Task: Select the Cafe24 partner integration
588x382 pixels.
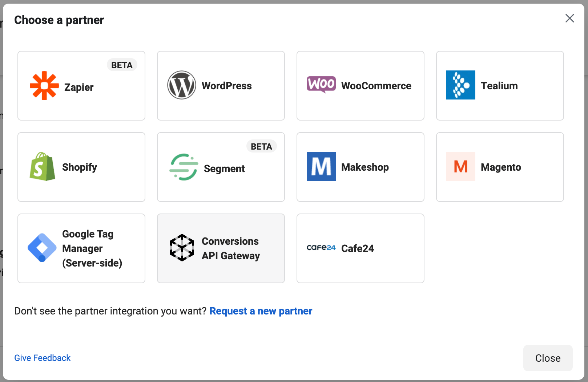Action: click(360, 248)
